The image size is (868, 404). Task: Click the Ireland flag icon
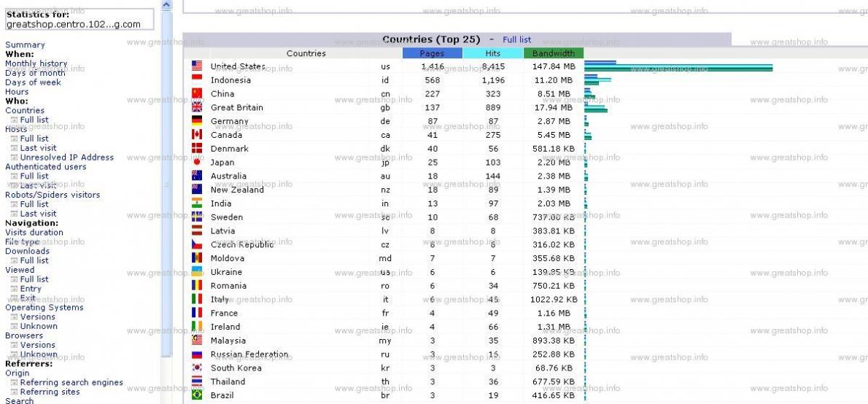(196, 327)
